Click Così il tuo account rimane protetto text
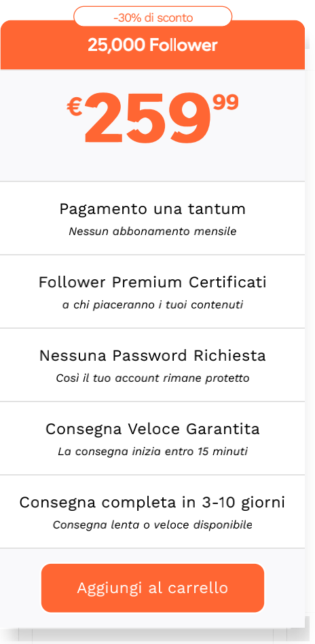The width and height of the screenshot is (315, 644). pyautogui.click(x=152, y=378)
